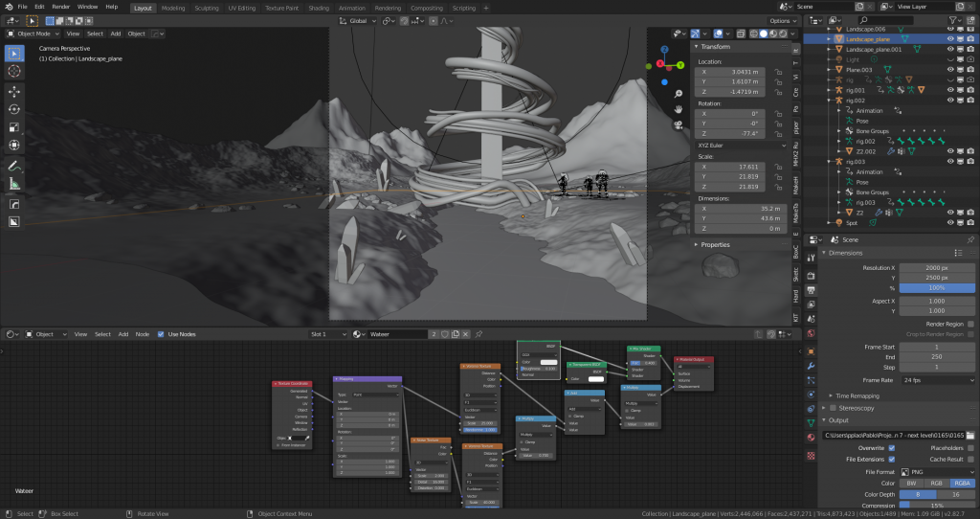
Task: Click the camera view gizmo icon
Action: pos(678,124)
